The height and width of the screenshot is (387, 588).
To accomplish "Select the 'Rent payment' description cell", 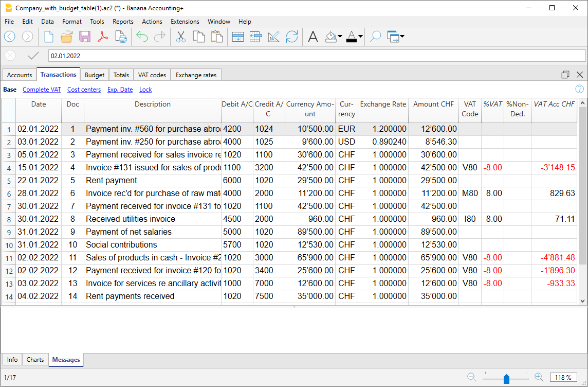I will coord(153,180).
